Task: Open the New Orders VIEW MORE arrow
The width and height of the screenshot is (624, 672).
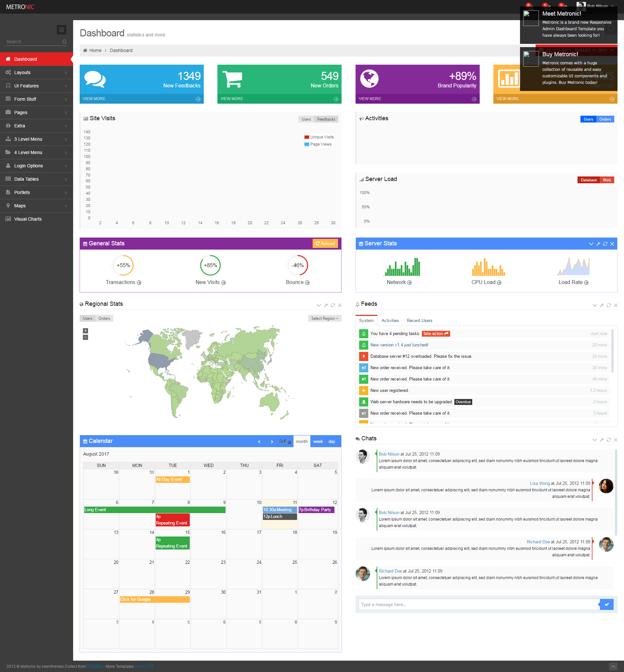Action: [336, 99]
